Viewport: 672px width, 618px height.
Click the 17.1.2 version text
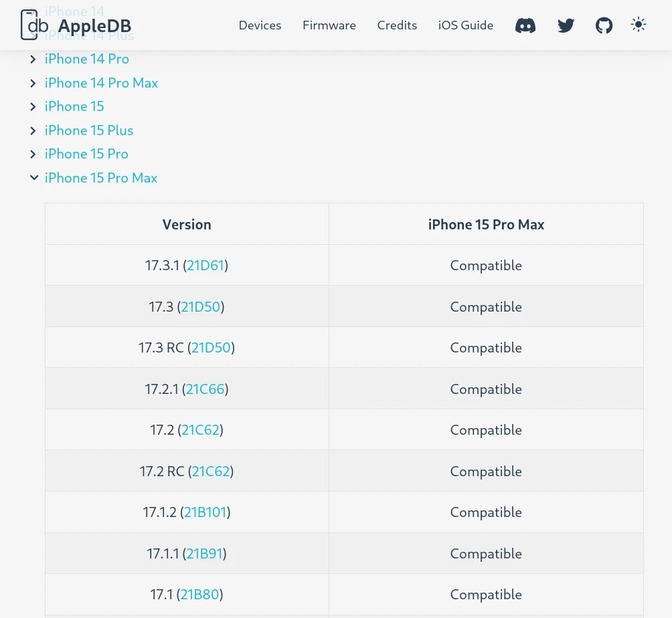coord(159,512)
